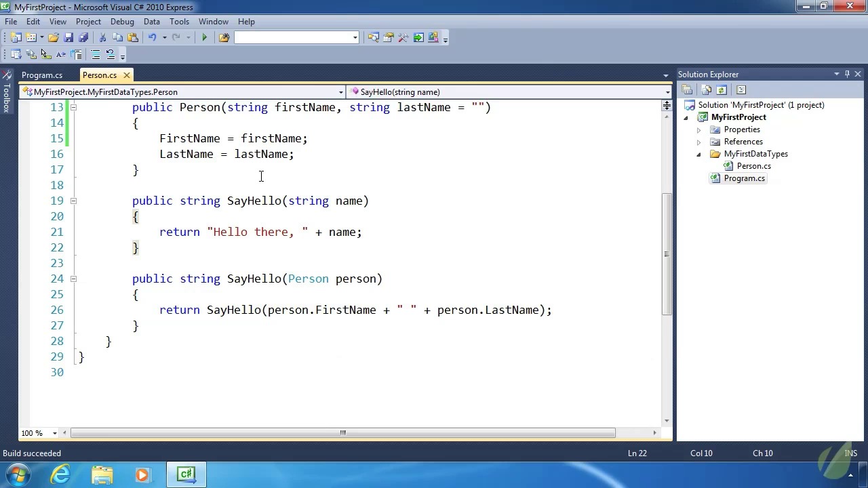
Task: Open the Toolbox icon with crossed tools
Action: click(x=403, y=38)
